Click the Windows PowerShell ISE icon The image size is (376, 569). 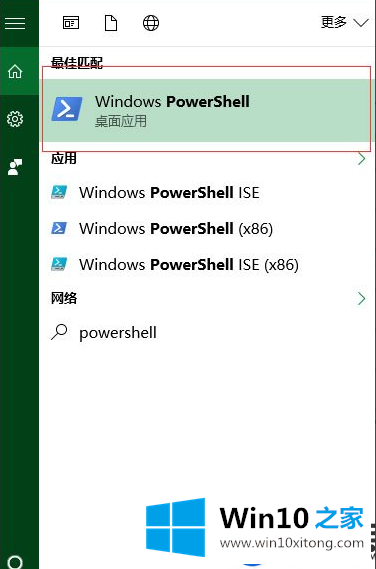[x=59, y=192]
